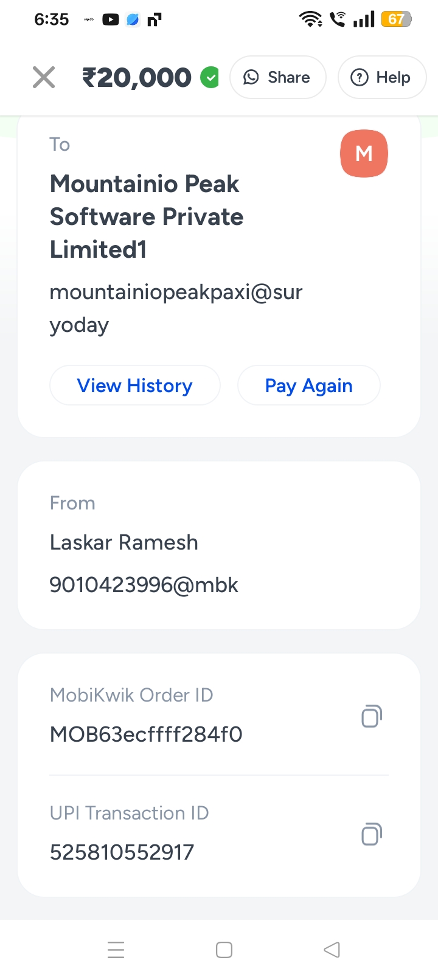The height and width of the screenshot is (980, 438).
Task: Tap UPI transaction number 525810552917
Action: [122, 852]
